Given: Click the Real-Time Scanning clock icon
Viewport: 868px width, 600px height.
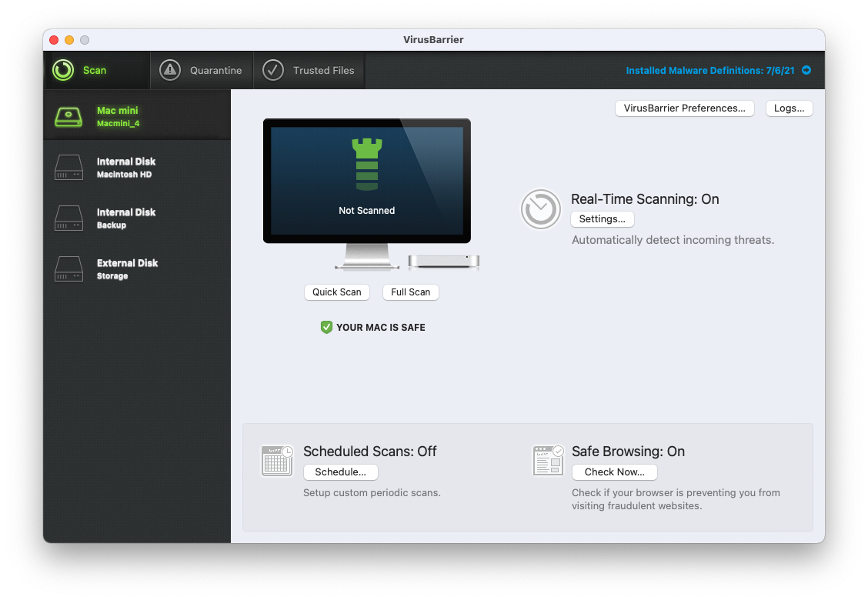Looking at the screenshot, I should pos(540,209).
